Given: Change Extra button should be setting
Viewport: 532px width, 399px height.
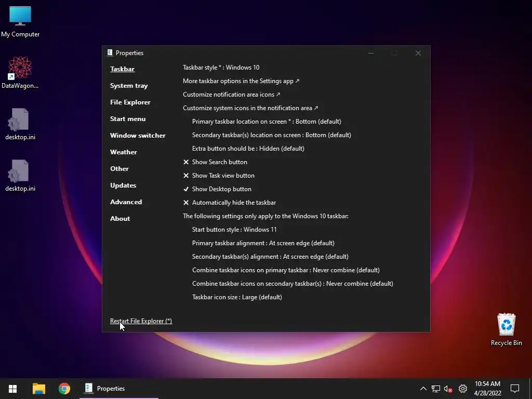Looking at the screenshot, I should click(248, 149).
